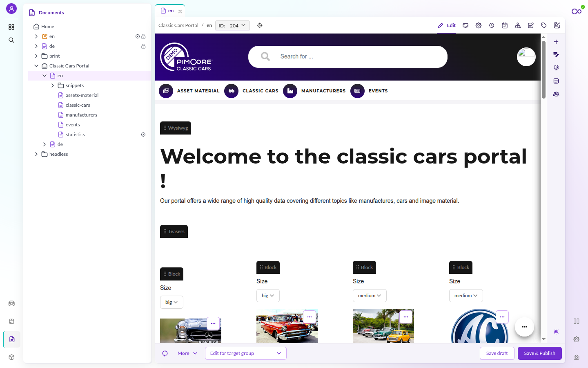Click the Search for input field
Viewport: 588px width, 368px height.
pyautogui.click(x=348, y=57)
